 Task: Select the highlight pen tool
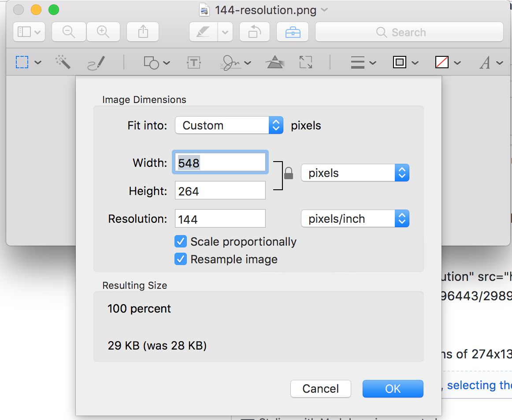(204, 32)
